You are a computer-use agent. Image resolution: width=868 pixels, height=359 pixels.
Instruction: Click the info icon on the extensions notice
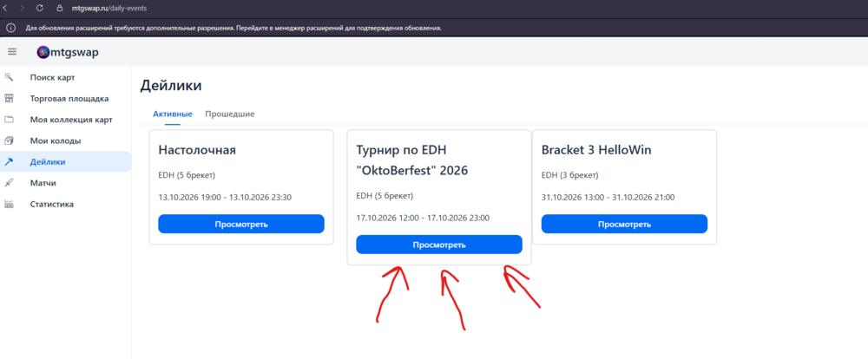coord(10,28)
